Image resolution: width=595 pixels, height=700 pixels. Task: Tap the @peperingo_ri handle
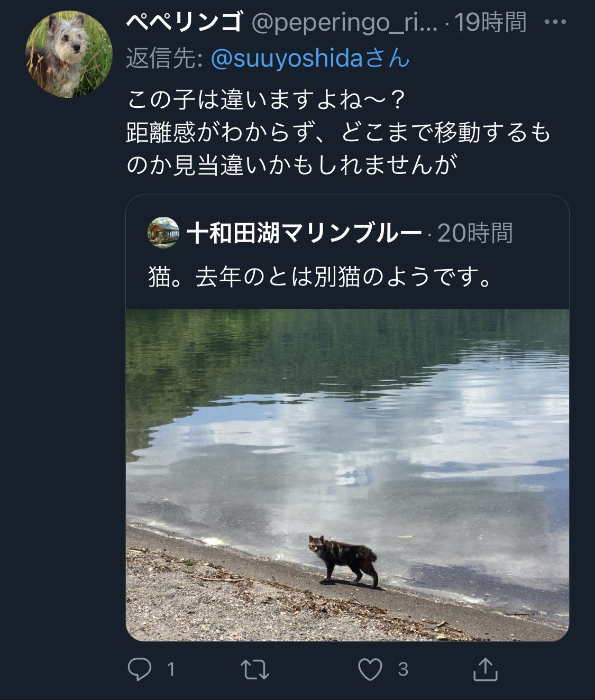point(344,22)
